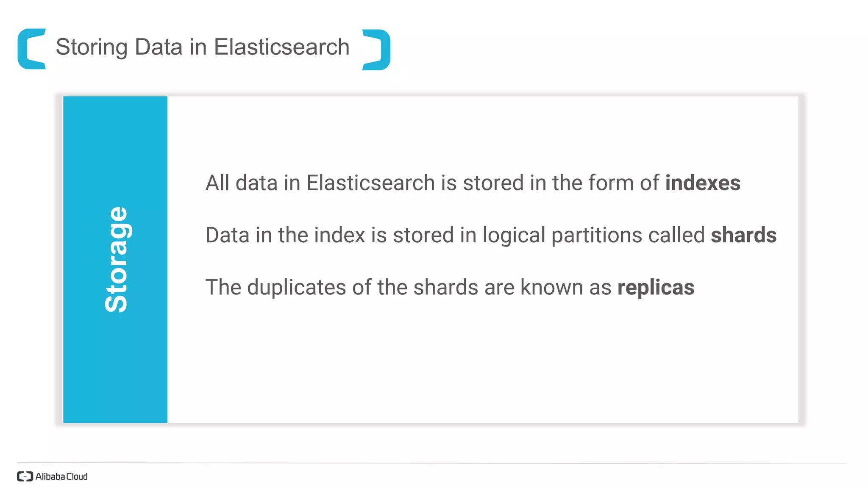This screenshot has width=868, height=488.
Task: Click the bold word 'shards'
Action: tap(743, 235)
